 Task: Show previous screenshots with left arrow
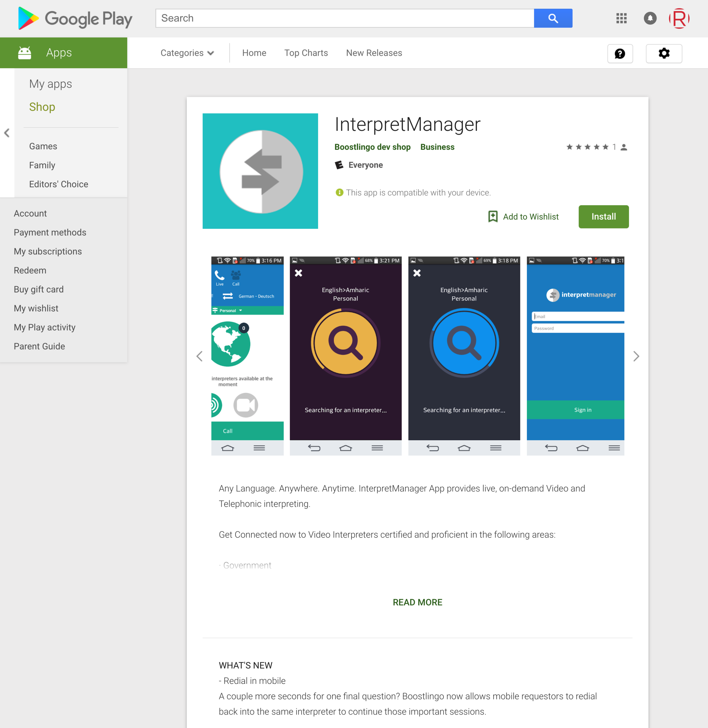[200, 356]
